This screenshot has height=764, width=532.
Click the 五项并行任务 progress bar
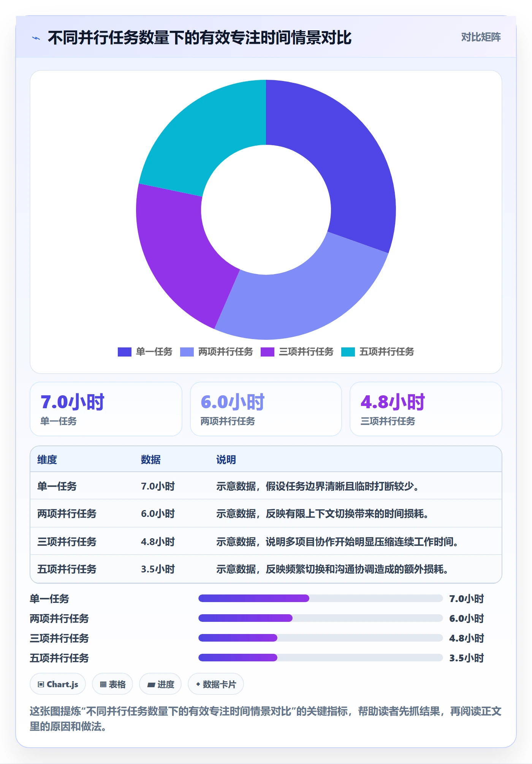[320, 658]
